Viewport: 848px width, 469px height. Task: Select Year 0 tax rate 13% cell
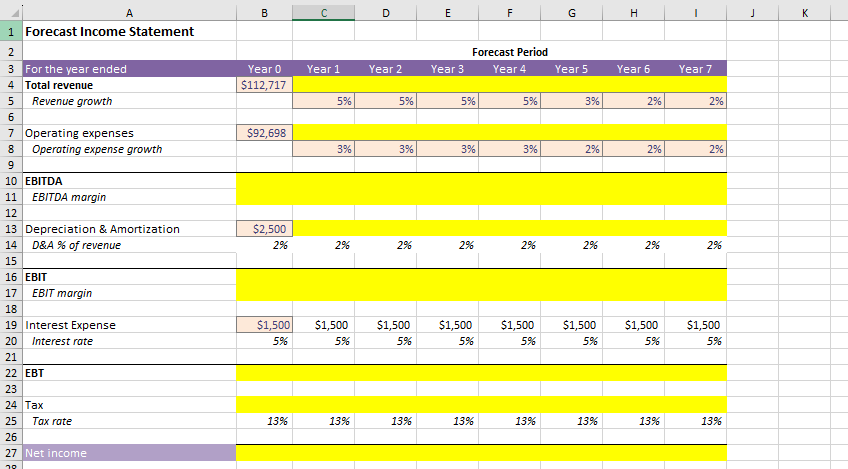click(x=264, y=421)
